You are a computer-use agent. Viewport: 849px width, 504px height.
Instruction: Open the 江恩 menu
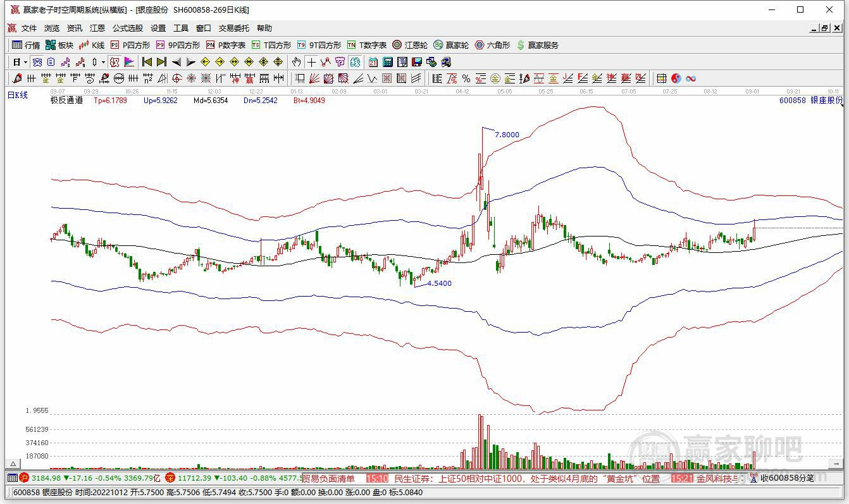[97, 28]
